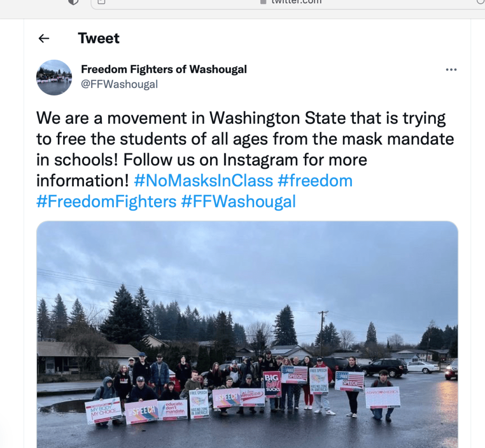Image resolution: width=485 pixels, height=448 pixels.
Task: Enlarge the tweet's group protest photo
Action: point(247,334)
